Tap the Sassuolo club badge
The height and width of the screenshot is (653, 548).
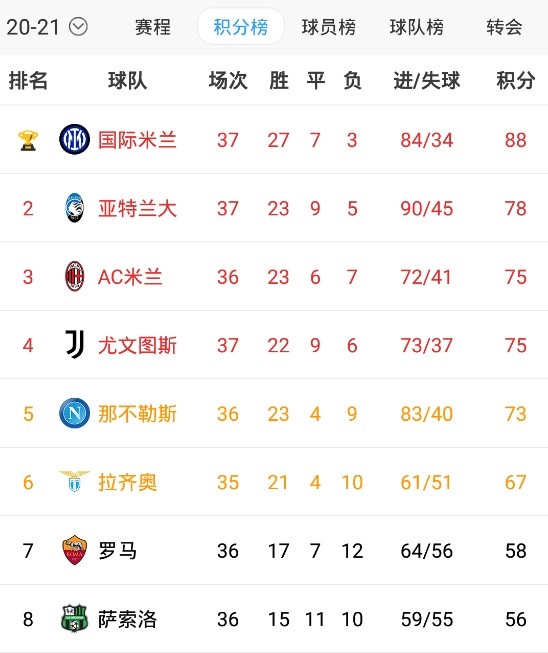coord(75,618)
